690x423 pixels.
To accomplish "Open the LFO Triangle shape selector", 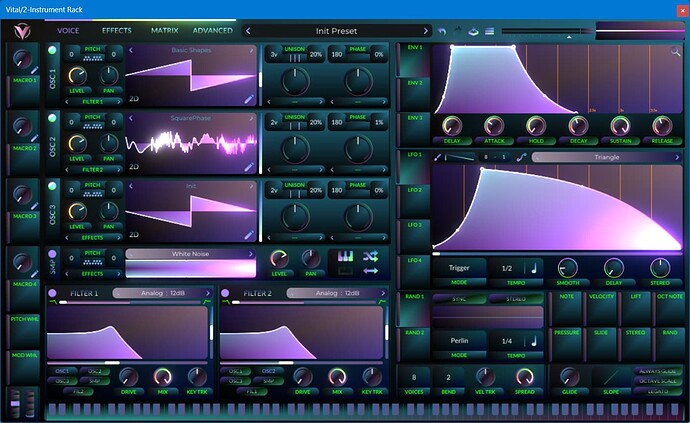I will [x=607, y=157].
